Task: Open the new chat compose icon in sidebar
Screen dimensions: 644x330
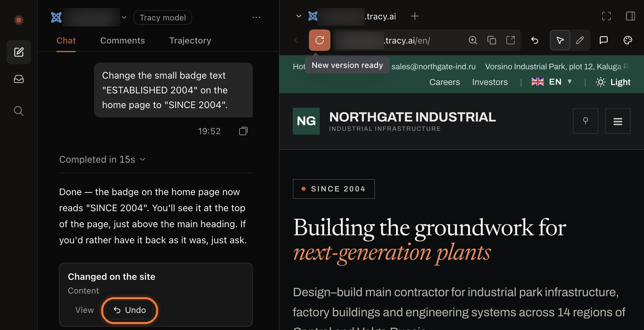Action: 19,52
